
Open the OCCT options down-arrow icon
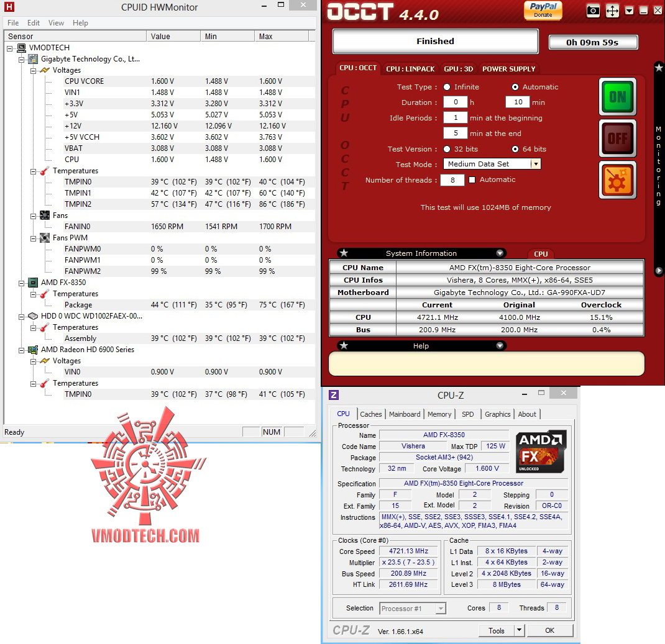click(x=630, y=11)
